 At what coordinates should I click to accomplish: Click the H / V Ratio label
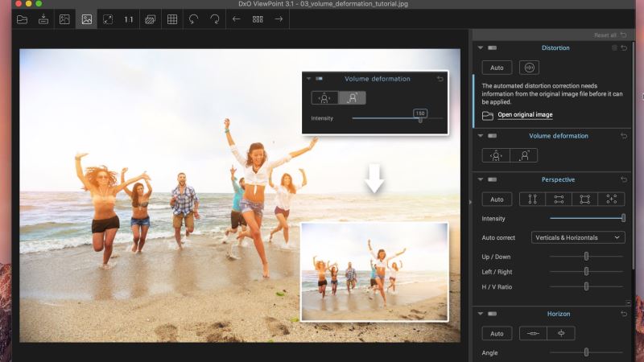pos(497,287)
